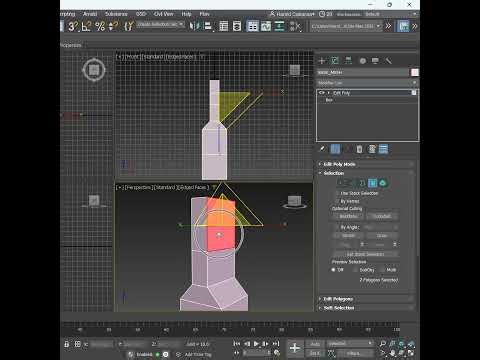Screen dimensions: 480x360
Task: Open the Hierarchy panel tab
Action: 348,61
